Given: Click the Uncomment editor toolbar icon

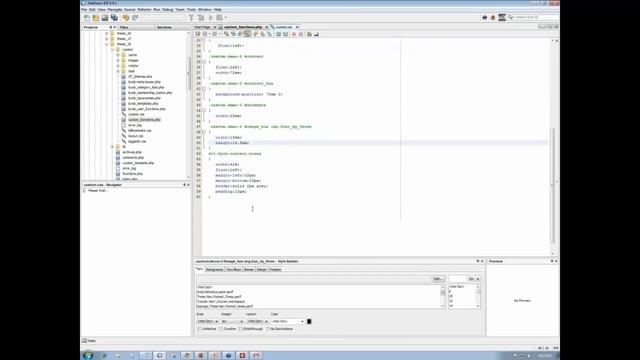Looking at the screenshot, I should (x=316, y=34).
